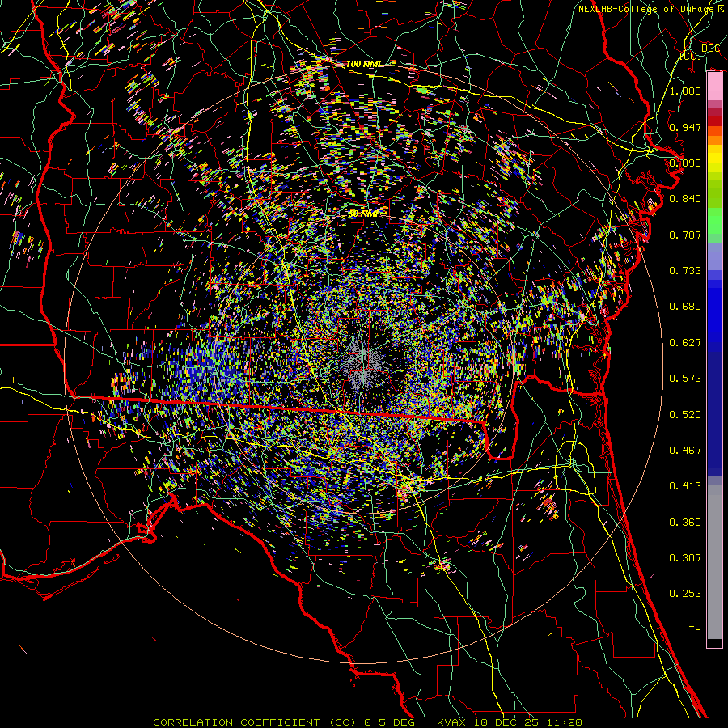
Task: Select the 0.947 legend value
Action: 685,127
